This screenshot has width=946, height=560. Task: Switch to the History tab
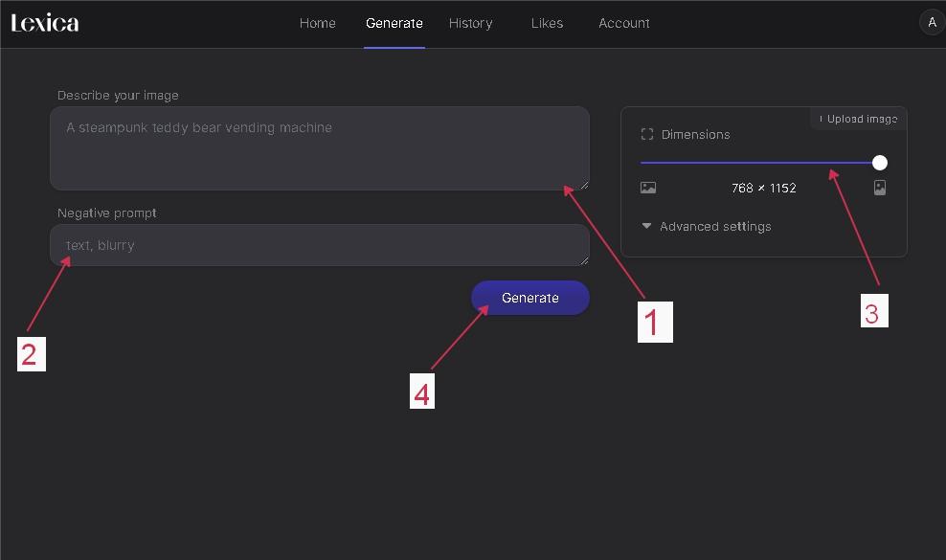(x=470, y=23)
